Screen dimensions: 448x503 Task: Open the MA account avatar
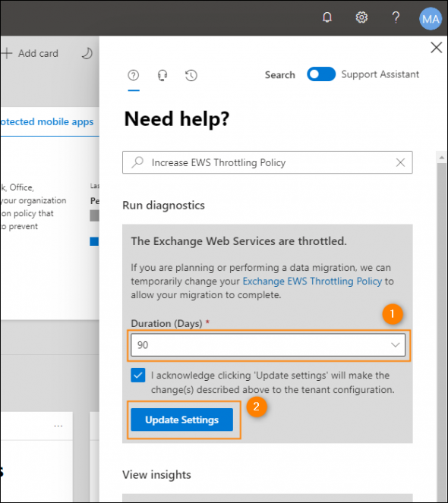(431, 19)
